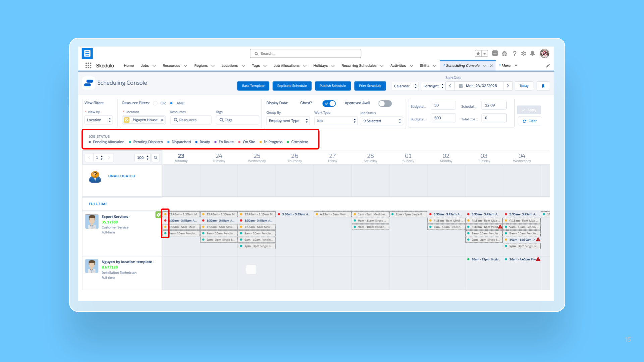Open the notifications bell

(x=532, y=54)
